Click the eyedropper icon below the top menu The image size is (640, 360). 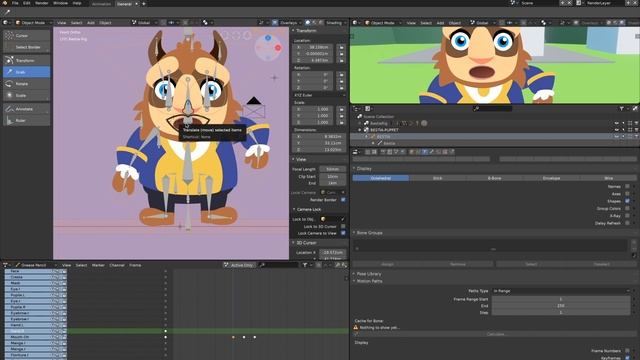[x=7, y=12]
